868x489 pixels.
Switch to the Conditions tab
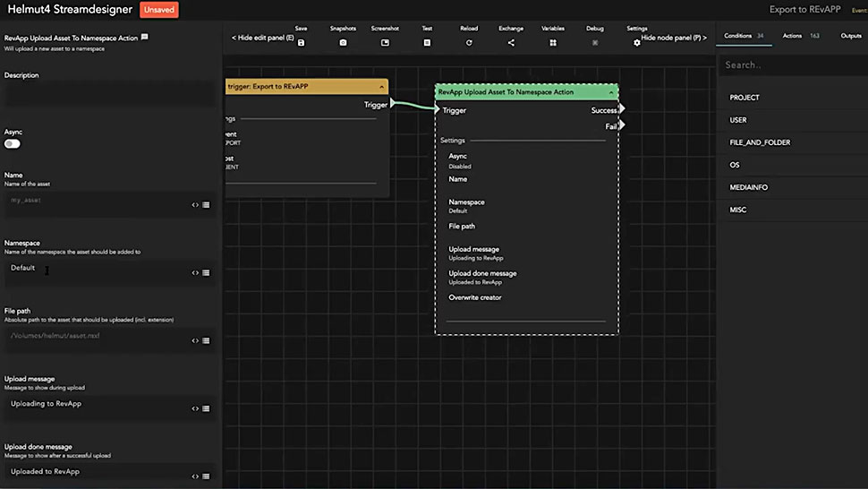click(744, 36)
